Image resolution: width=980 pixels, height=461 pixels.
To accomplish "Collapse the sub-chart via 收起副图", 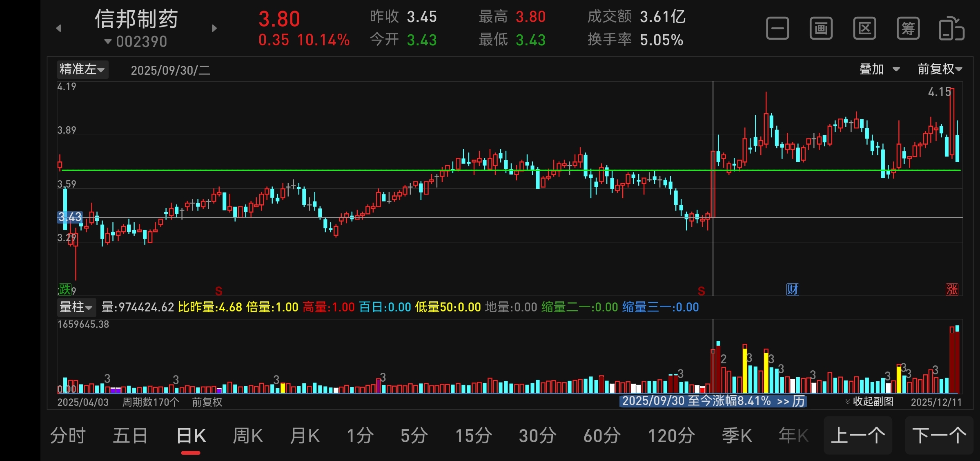I will [869, 401].
